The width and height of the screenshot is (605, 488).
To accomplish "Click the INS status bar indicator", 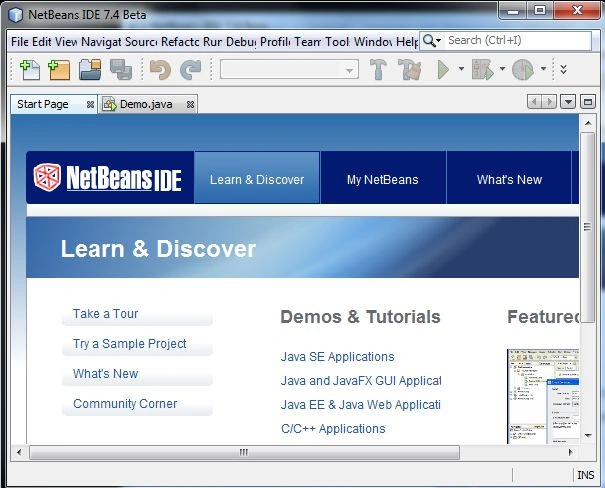I will pyautogui.click(x=585, y=475).
